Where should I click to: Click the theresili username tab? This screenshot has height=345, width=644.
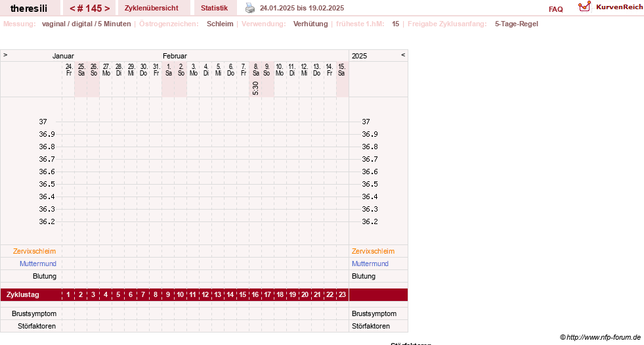[29, 9]
